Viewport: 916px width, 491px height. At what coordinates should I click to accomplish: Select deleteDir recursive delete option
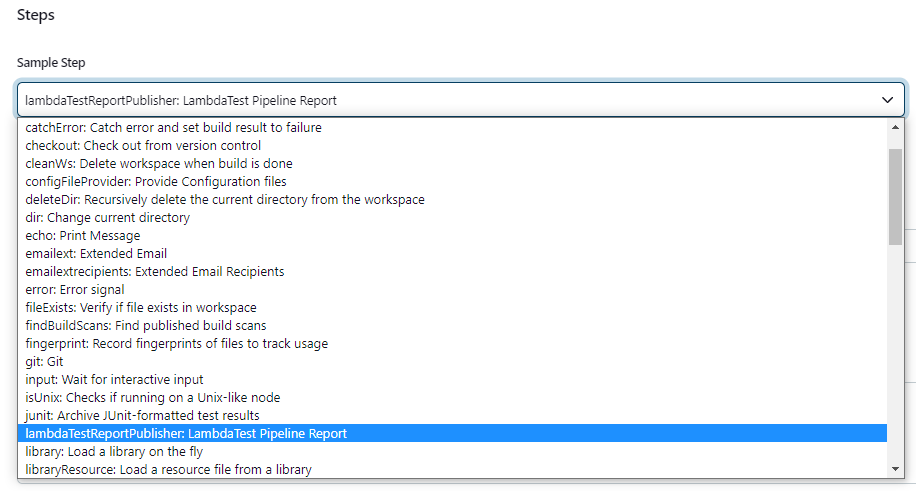[225, 199]
